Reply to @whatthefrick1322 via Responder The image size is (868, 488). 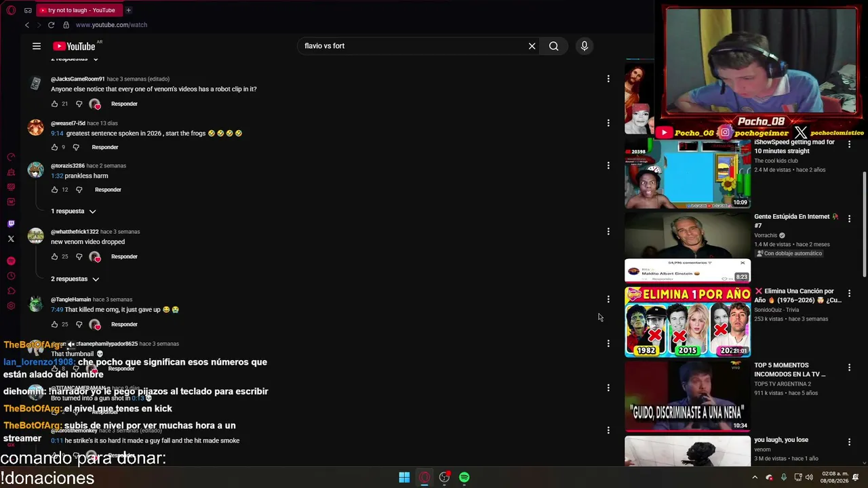pos(124,256)
